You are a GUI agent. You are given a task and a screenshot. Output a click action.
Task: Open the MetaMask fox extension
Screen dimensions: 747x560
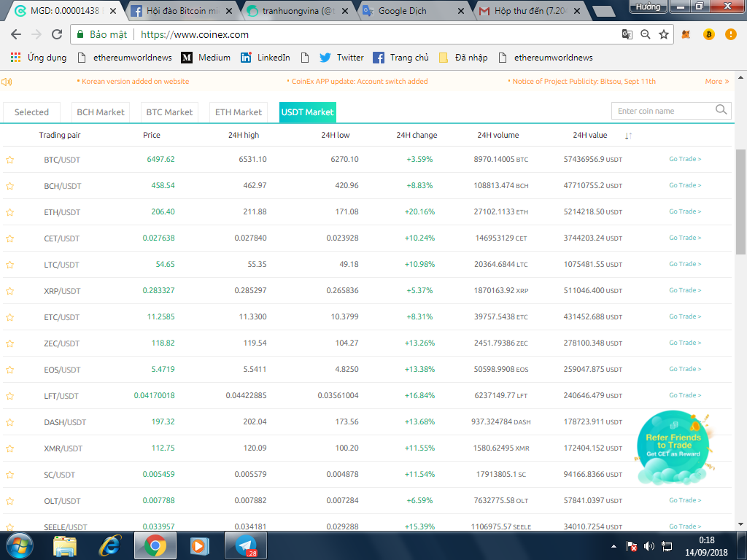point(686,34)
